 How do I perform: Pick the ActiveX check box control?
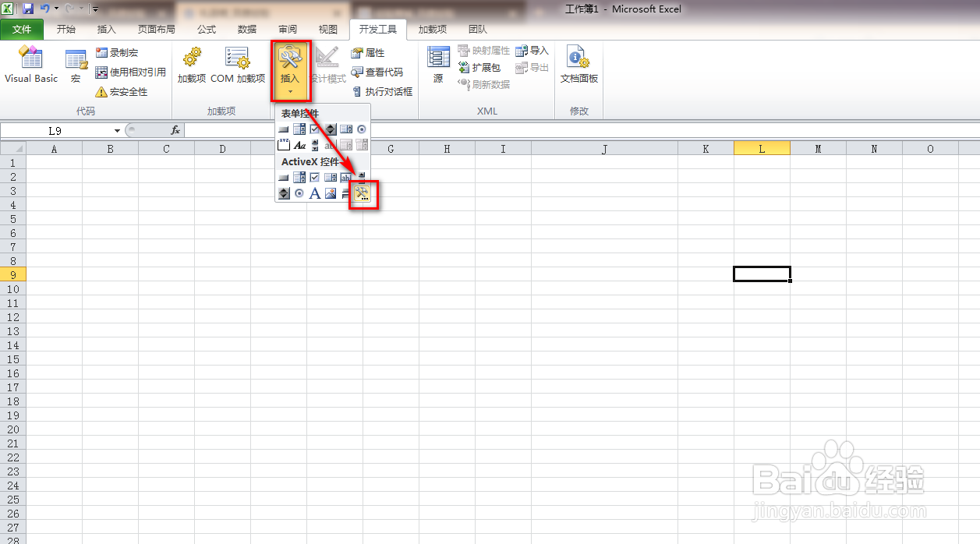[315, 178]
